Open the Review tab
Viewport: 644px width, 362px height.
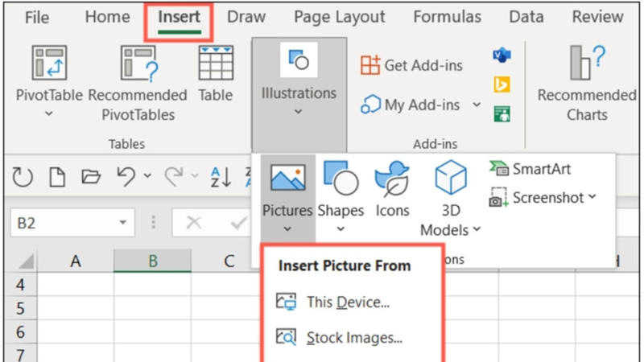(597, 17)
